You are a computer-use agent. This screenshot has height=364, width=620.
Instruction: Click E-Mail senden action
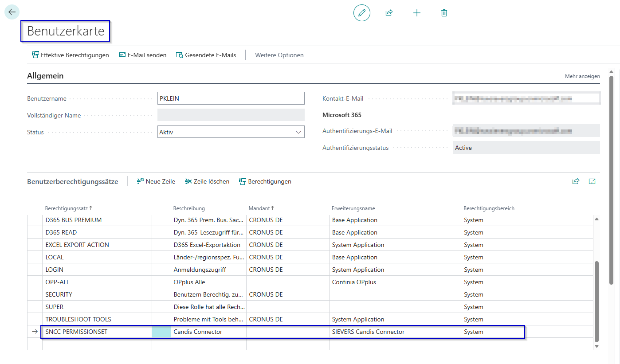pos(142,55)
